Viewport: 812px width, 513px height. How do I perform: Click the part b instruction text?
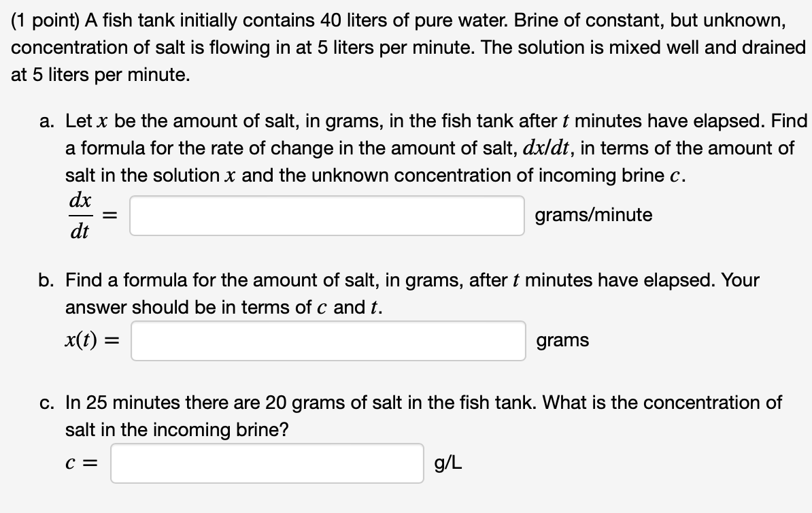click(408, 293)
